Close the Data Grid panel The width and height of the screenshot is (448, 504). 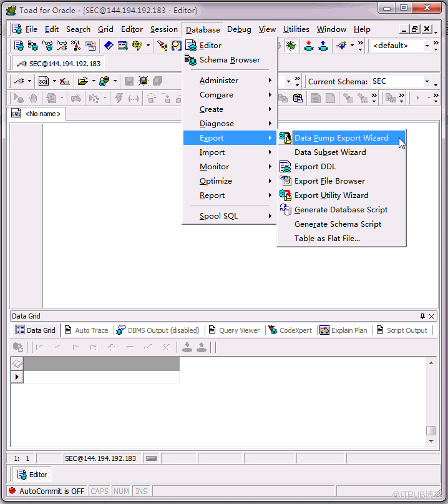(432, 316)
